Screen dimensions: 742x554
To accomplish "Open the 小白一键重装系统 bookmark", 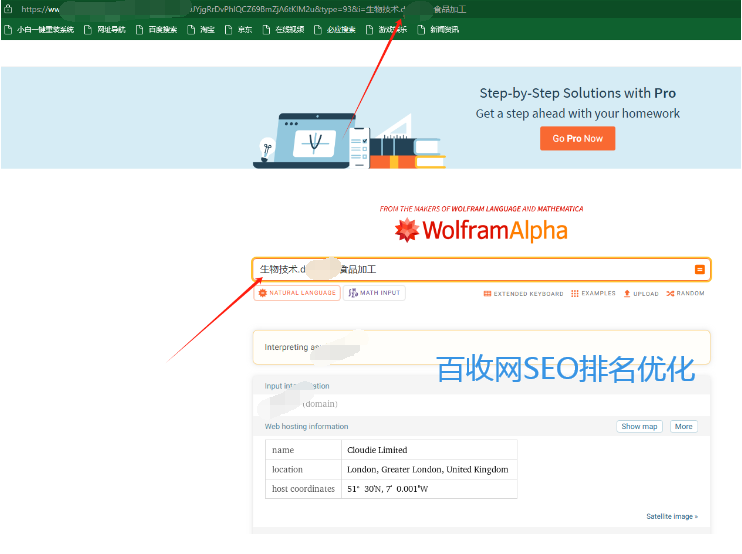I will tap(39, 30).
